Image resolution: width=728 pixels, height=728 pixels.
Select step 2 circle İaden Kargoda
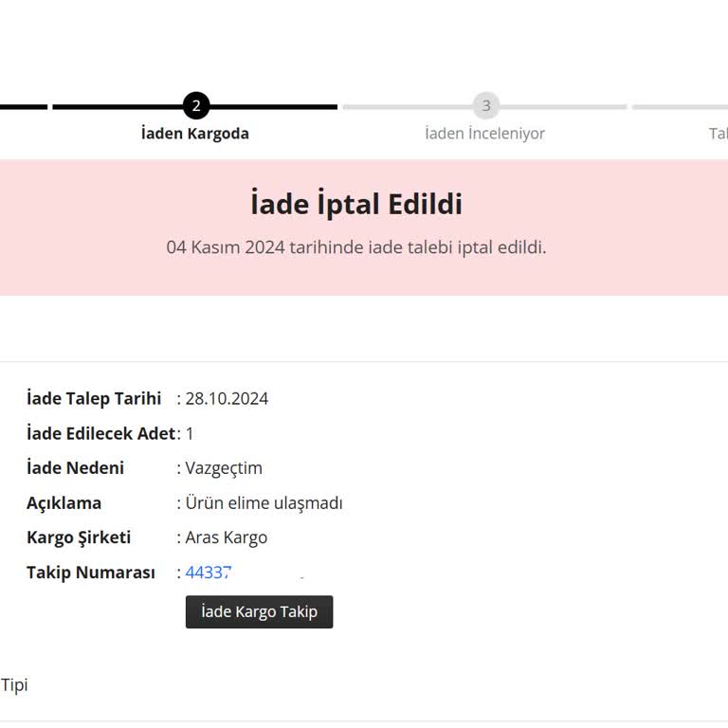(x=196, y=105)
